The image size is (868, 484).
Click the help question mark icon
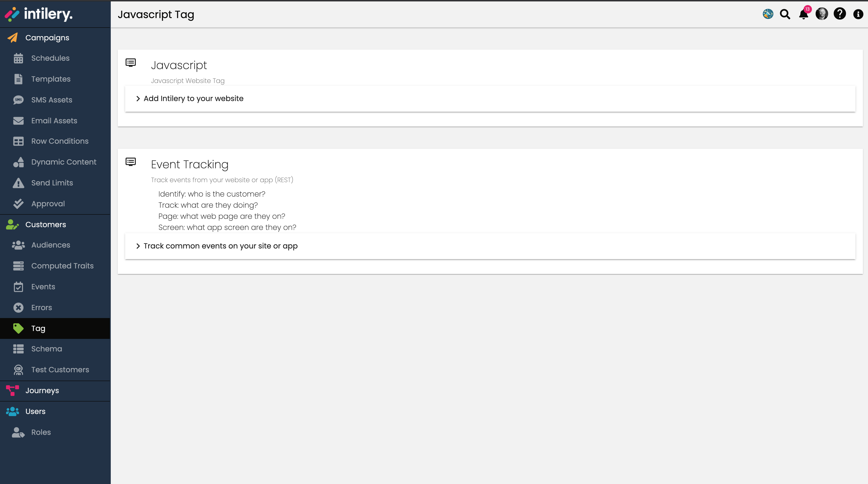pos(839,14)
